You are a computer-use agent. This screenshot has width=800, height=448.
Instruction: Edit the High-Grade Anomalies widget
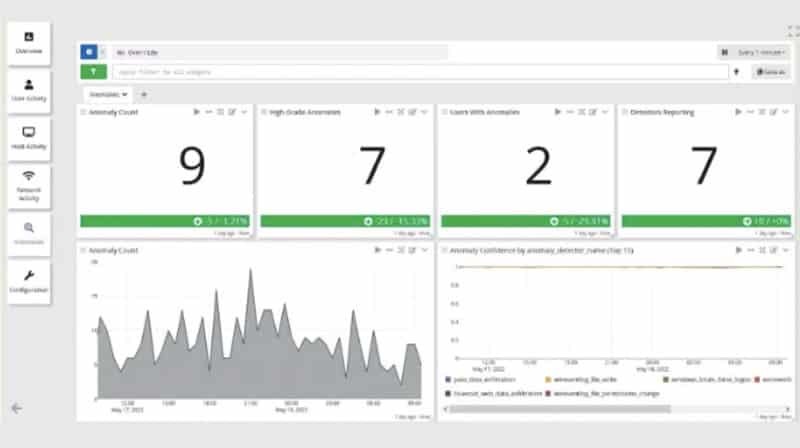pos(411,112)
